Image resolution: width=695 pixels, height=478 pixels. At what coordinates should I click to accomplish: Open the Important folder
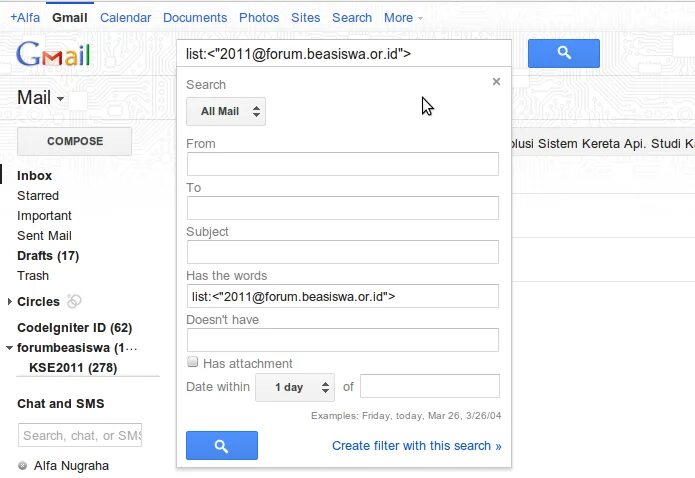(44, 215)
